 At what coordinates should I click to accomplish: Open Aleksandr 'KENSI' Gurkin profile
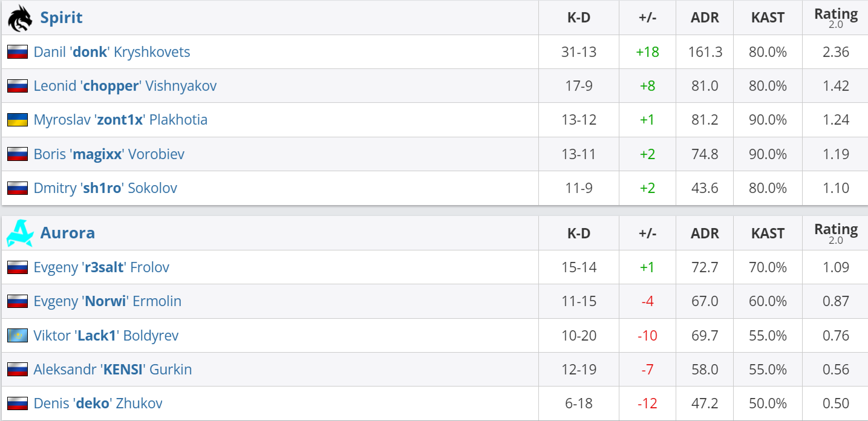(x=113, y=370)
